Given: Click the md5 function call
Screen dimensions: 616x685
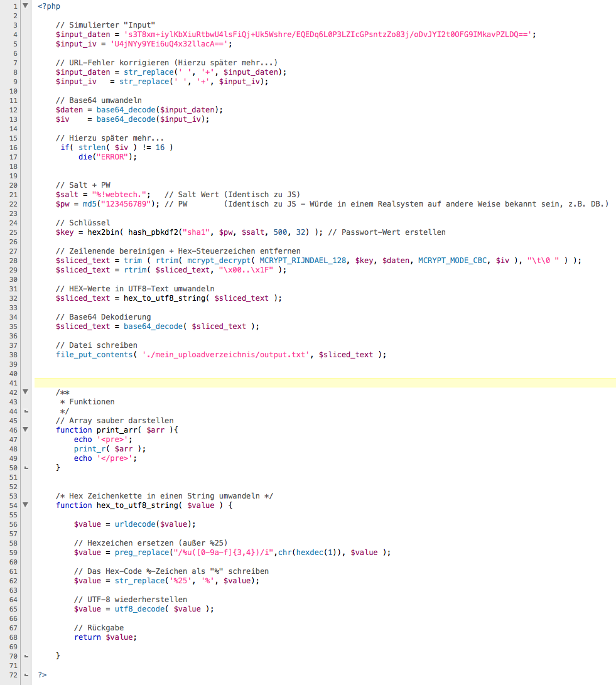Looking at the screenshot, I should click(90, 205).
